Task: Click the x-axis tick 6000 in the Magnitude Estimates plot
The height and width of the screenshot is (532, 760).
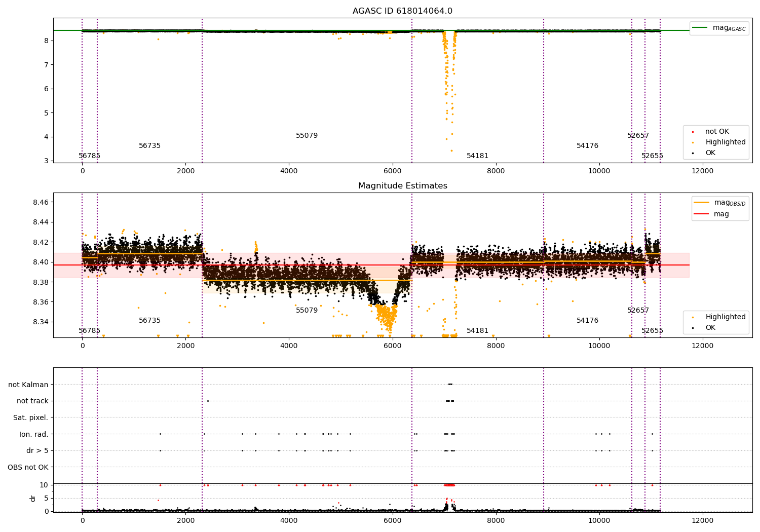Action: coord(393,346)
